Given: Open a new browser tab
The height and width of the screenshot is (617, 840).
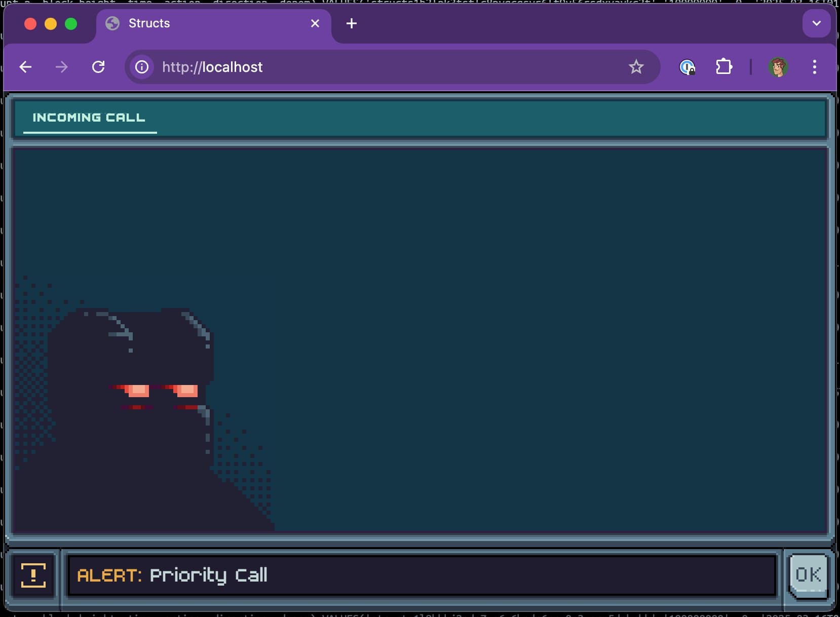Looking at the screenshot, I should click(352, 23).
